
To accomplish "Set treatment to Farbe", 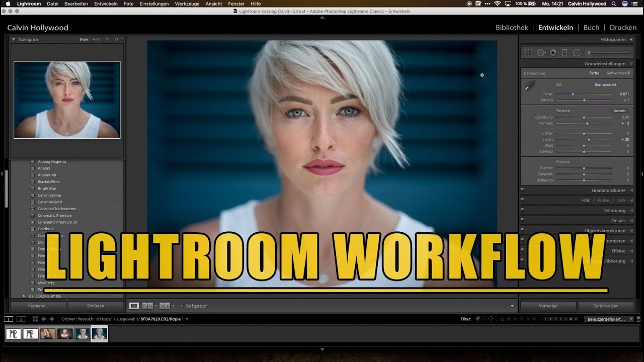I will (x=594, y=73).
